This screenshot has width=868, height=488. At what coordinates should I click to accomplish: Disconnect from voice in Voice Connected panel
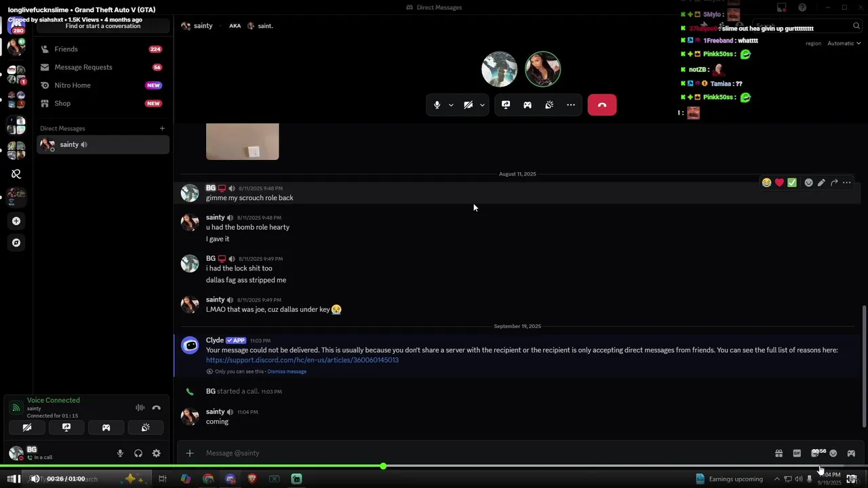[x=157, y=407]
